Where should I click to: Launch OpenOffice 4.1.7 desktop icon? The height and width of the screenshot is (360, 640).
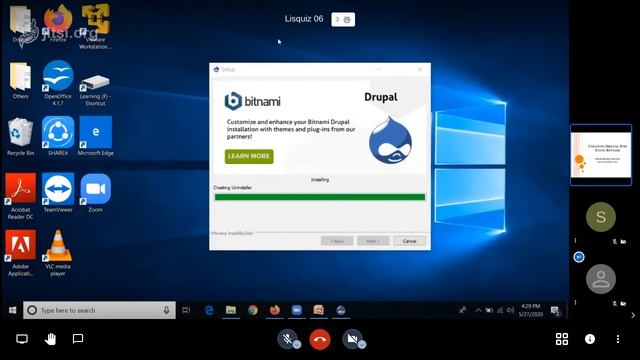coord(58,83)
